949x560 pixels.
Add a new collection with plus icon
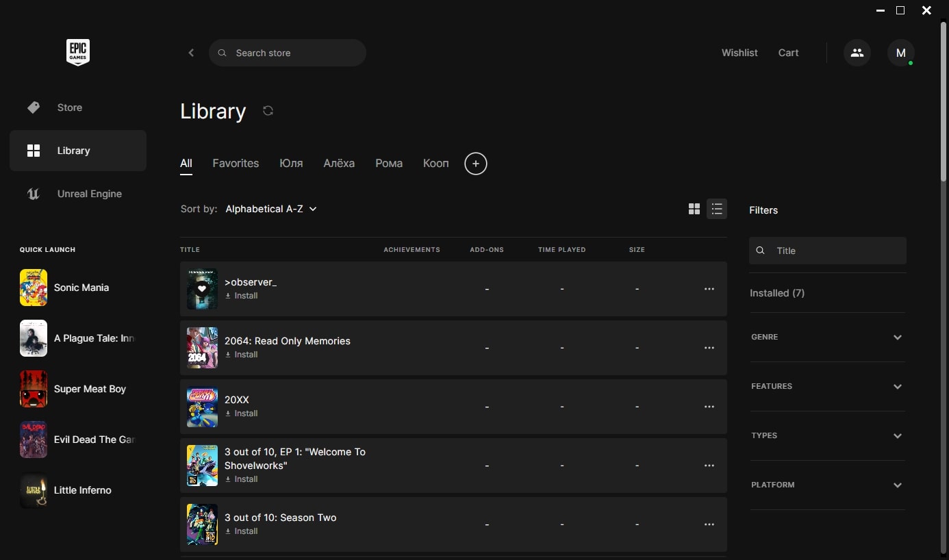tap(476, 164)
